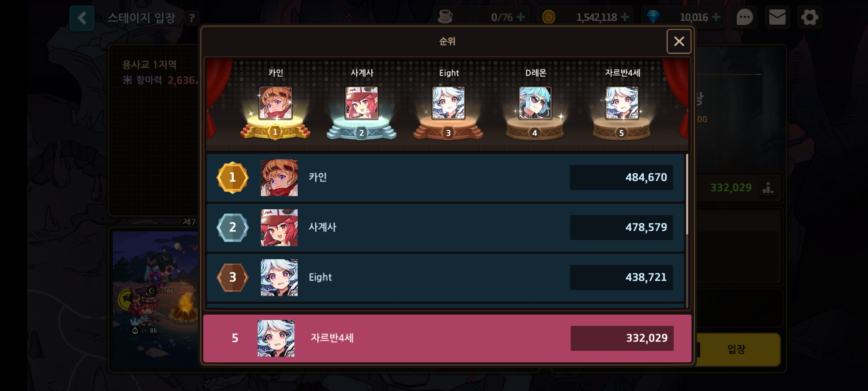Viewport: 868px width, 391px height.
Task: Open the rank 2 사계사 list row
Action: pyautogui.click(x=445, y=228)
